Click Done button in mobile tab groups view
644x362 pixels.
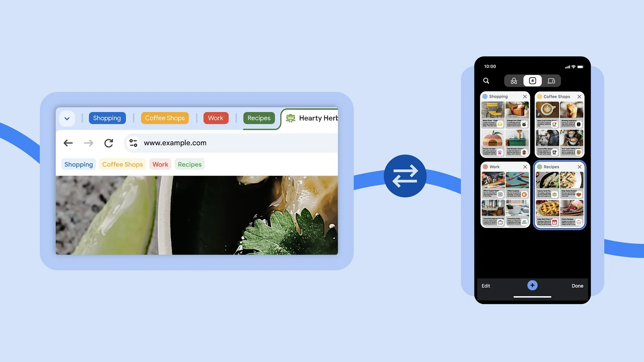click(x=577, y=286)
